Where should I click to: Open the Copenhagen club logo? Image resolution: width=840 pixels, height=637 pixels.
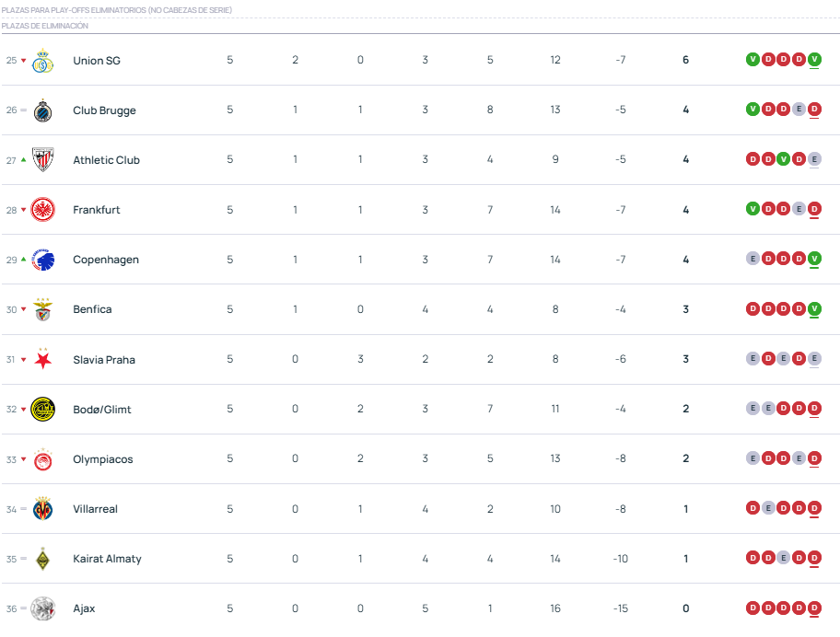click(x=42, y=260)
